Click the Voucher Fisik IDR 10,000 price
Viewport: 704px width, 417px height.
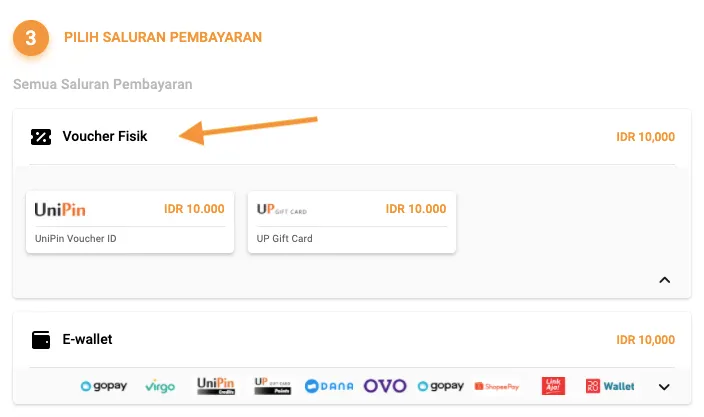coord(645,137)
